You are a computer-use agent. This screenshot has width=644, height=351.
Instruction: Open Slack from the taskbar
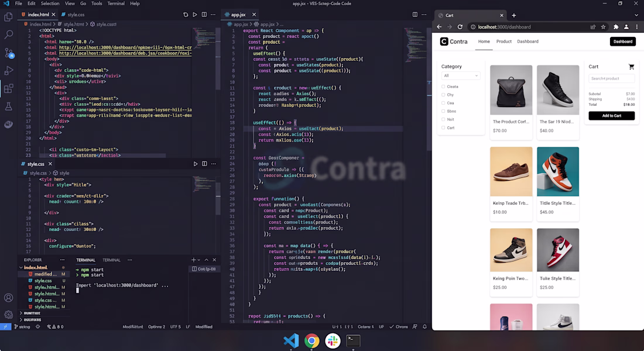click(x=333, y=340)
